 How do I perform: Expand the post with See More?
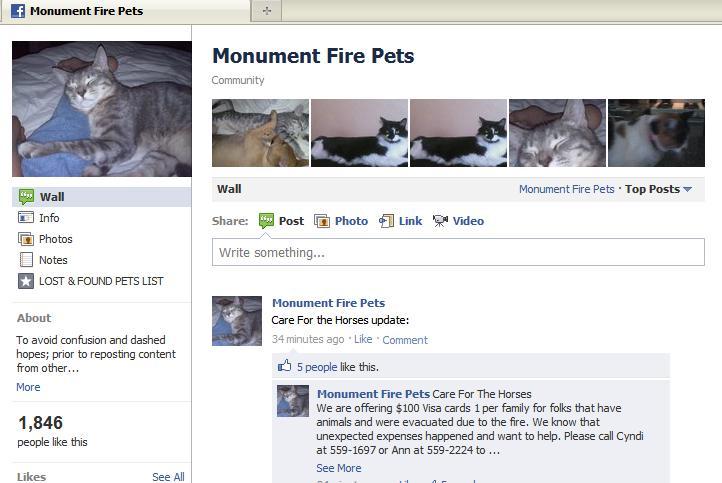tap(338, 468)
